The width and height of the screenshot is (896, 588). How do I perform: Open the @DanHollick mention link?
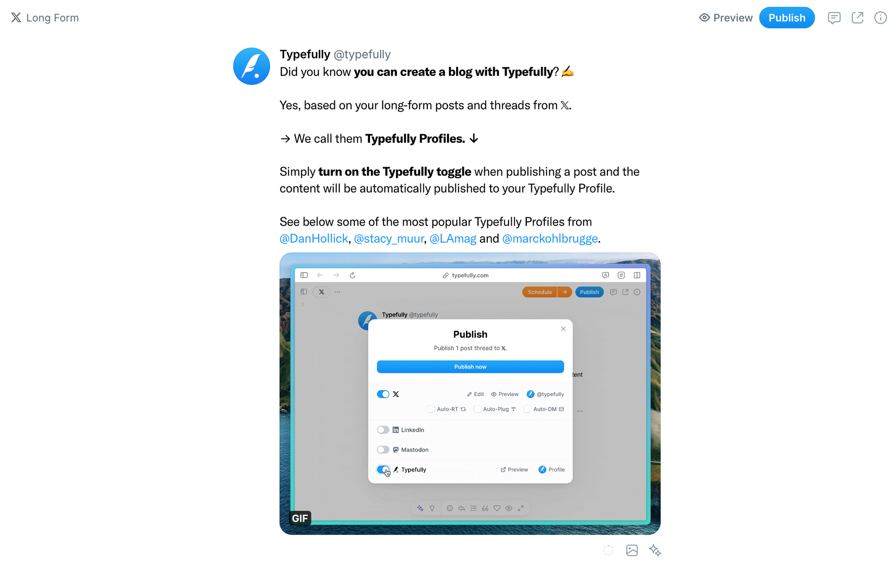click(x=314, y=238)
